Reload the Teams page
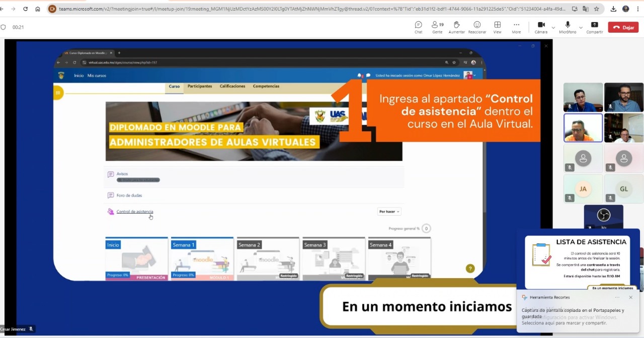Viewport: 644px width, 338px height. [26, 9]
